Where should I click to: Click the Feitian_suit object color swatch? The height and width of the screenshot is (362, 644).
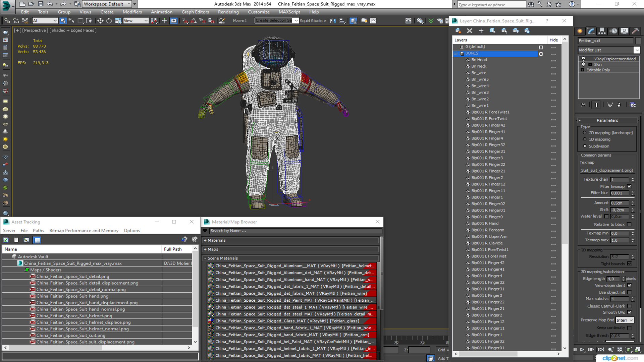click(638, 41)
